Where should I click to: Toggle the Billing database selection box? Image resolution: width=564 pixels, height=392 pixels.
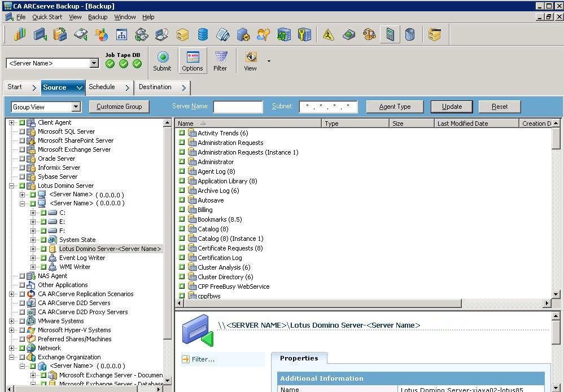point(182,210)
